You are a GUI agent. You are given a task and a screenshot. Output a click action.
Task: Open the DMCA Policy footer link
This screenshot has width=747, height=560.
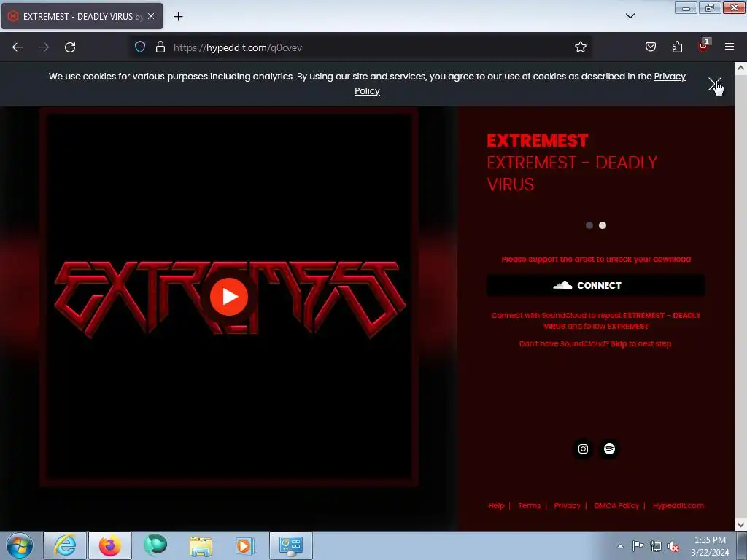[x=616, y=506]
